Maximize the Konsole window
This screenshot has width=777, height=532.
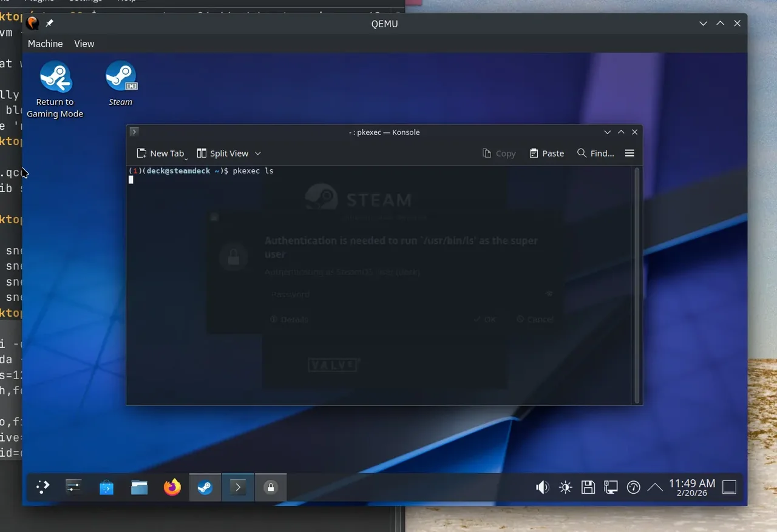click(x=621, y=132)
